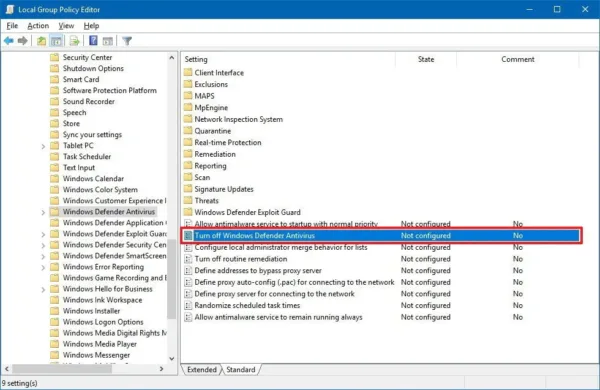Click the Up one level folder icon
This screenshot has width=600, height=390.
point(41,41)
